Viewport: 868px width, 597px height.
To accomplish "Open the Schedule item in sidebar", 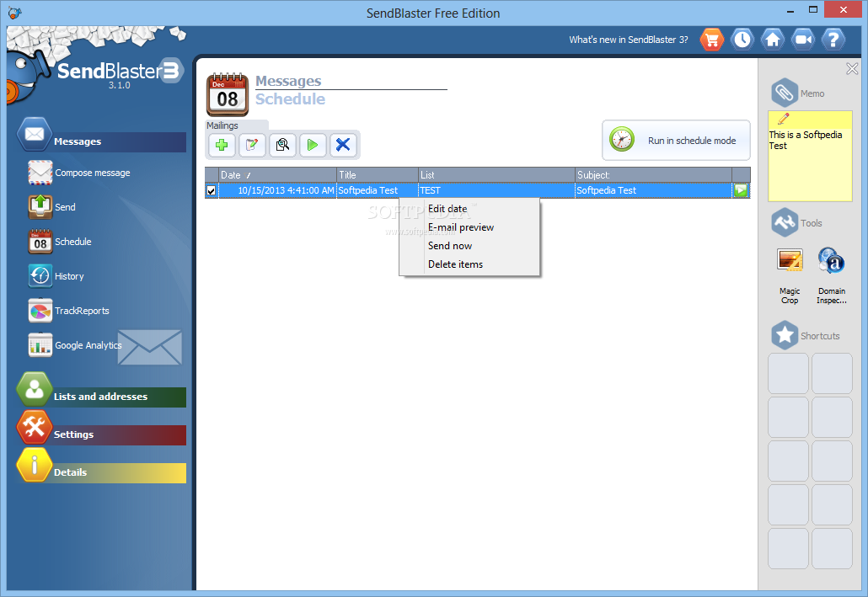I will pos(60,242).
